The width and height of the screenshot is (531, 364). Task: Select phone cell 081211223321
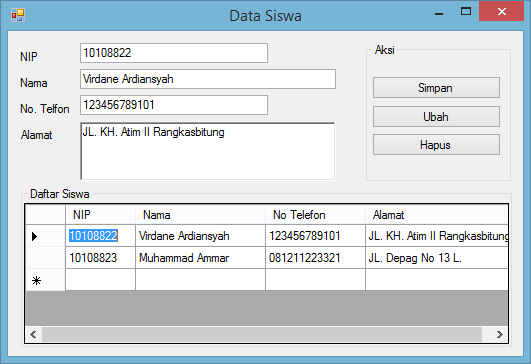[315, 258]
